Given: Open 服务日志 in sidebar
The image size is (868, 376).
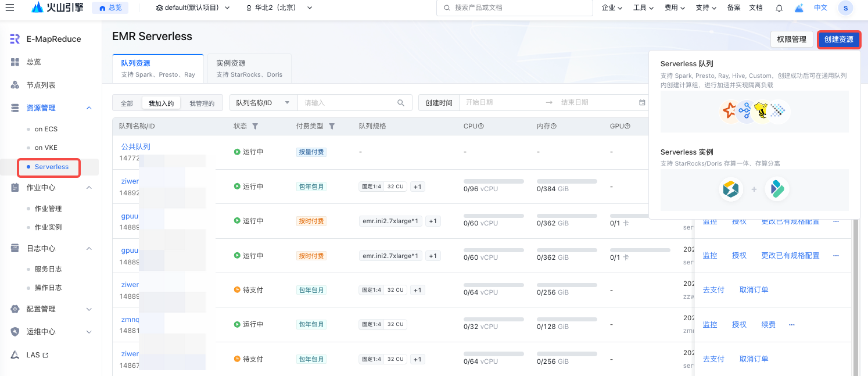Looking at the screenshot, I should point(48,269).
